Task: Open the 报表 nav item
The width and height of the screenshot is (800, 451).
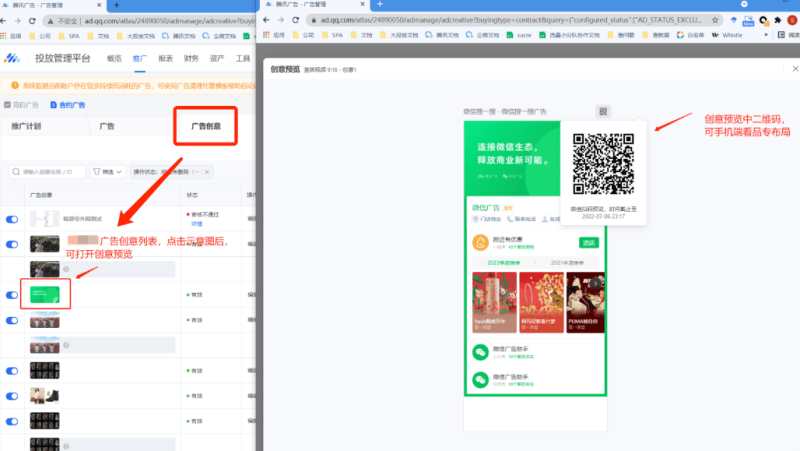Action: [165, 59]
